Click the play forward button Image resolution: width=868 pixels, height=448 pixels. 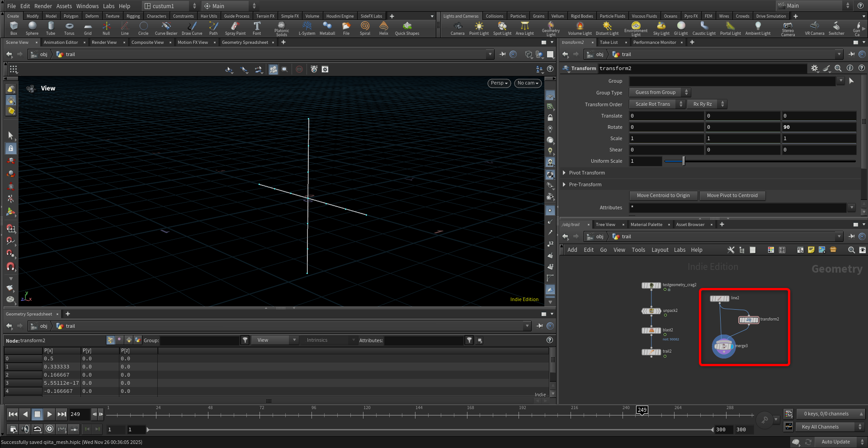pos(50,414)
